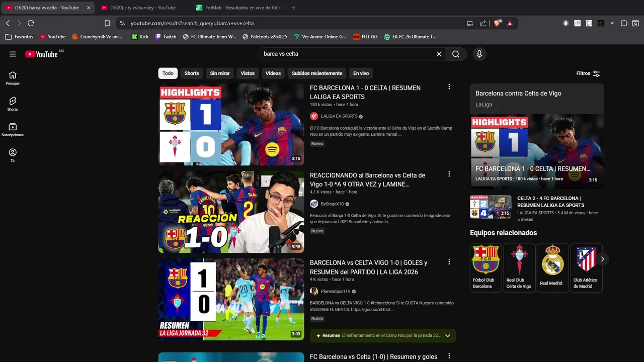Switch to the FotMob tab
The image size is (644, 362).
coord(238,8)
